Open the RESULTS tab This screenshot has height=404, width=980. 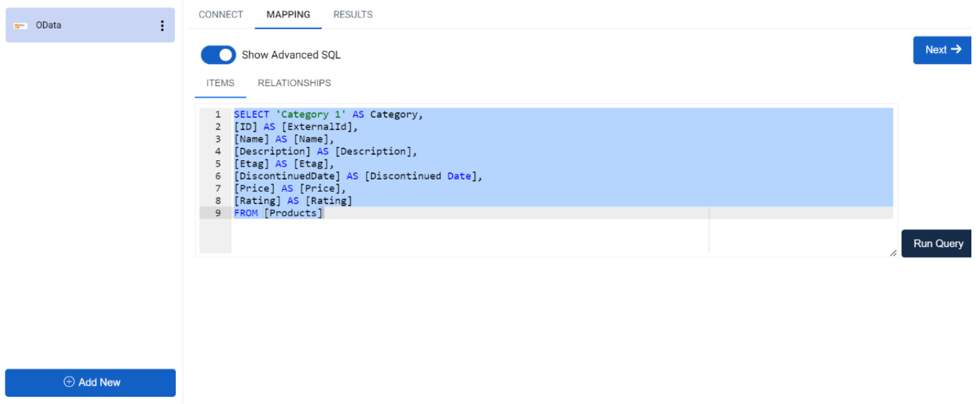[x=353, y=14]
